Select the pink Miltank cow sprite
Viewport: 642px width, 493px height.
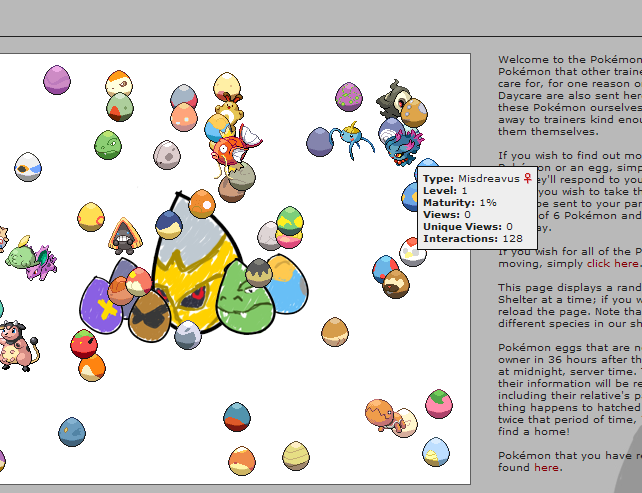coord(18,346)
